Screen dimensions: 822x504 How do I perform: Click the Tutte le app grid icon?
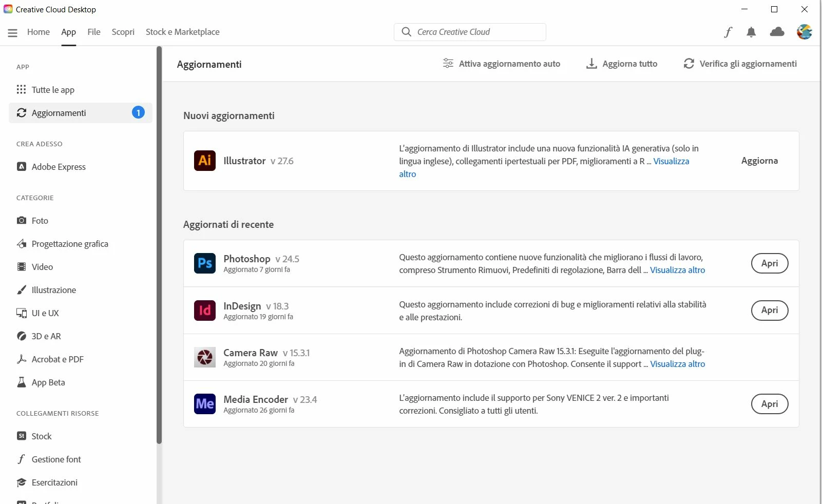pos(21,90)
